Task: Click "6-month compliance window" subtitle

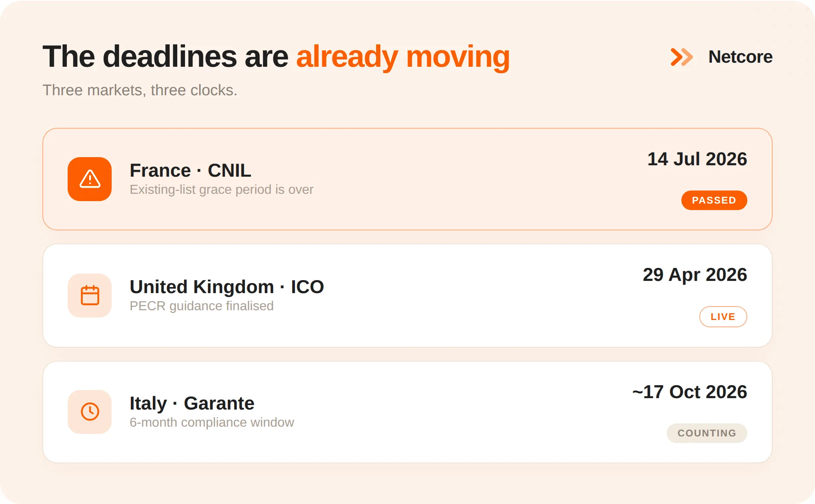Action: 211,423
